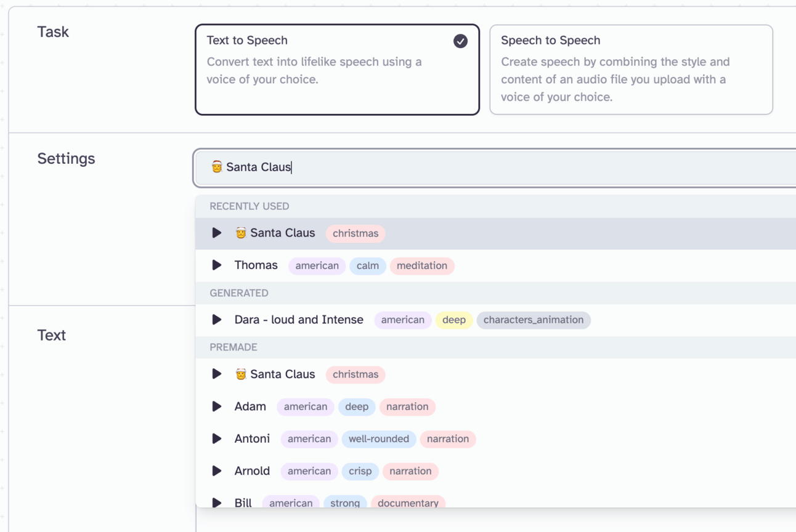Click the meditation tag next to Thomas
The width and height of the screenshot is (796, 532).
click(422, 265)
